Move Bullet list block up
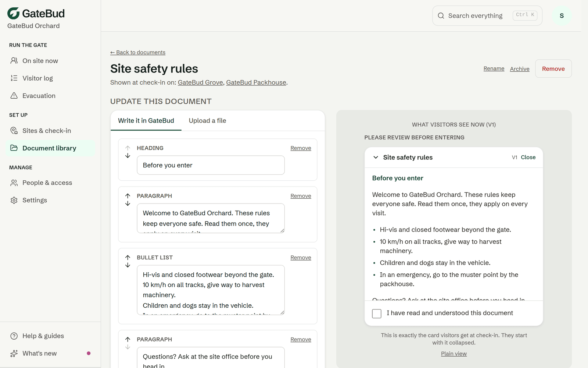The height and width of the screenshot is (368, 588). 128,258
